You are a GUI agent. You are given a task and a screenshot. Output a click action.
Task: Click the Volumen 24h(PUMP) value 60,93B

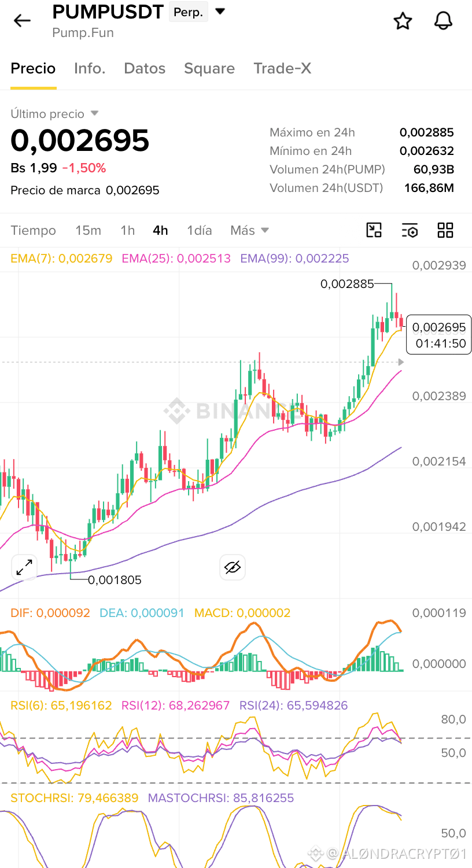click(434, 169)
